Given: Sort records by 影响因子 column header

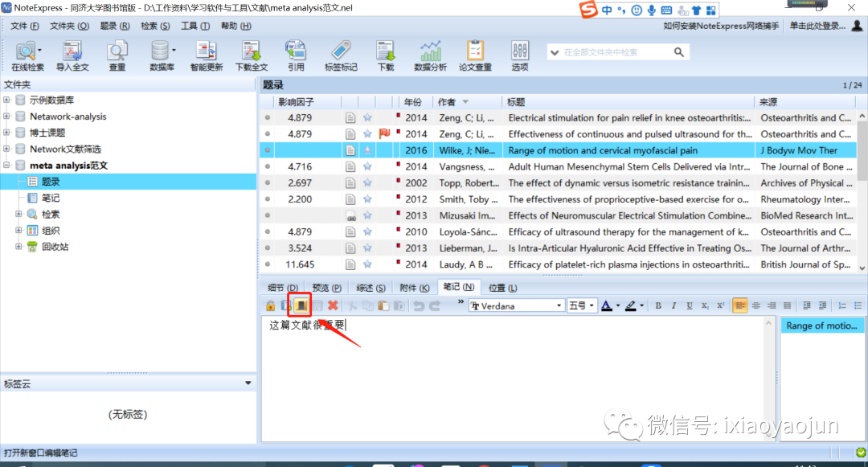Looking at the screenshot, I should pyautogui.click(x=296, y=102).
